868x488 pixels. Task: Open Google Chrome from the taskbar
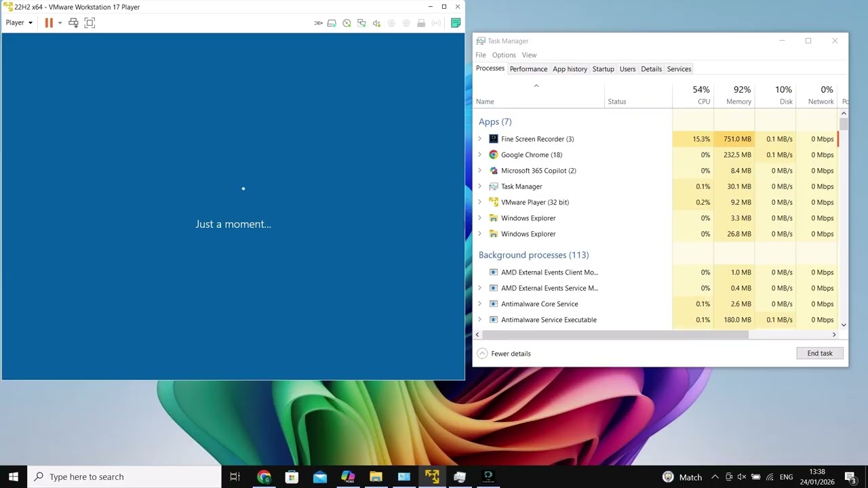tap(264, 476)
